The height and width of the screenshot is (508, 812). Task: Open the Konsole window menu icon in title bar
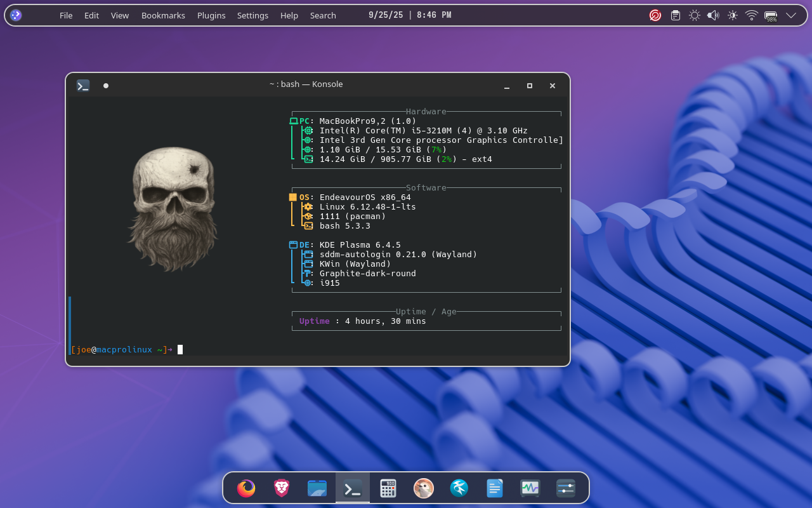click(83, 86)
